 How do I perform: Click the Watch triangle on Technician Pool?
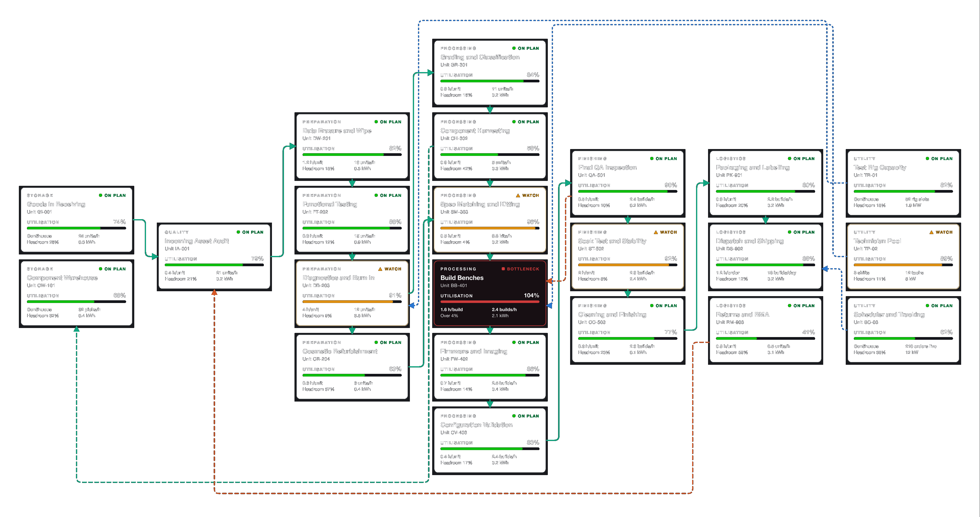click(x=931, y=232)
